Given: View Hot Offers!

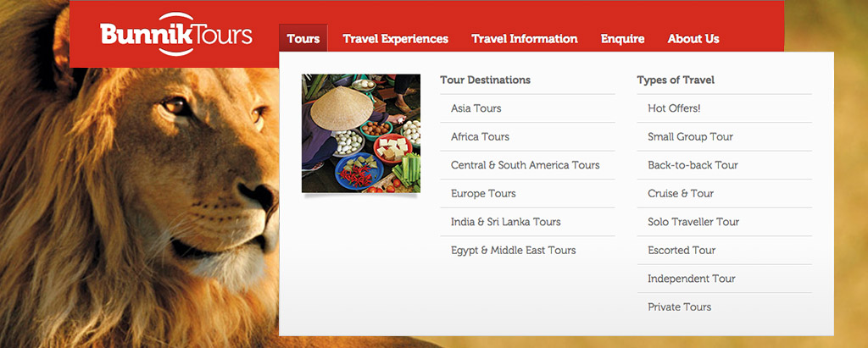Looking at the screenshot, I should [674, 108].
